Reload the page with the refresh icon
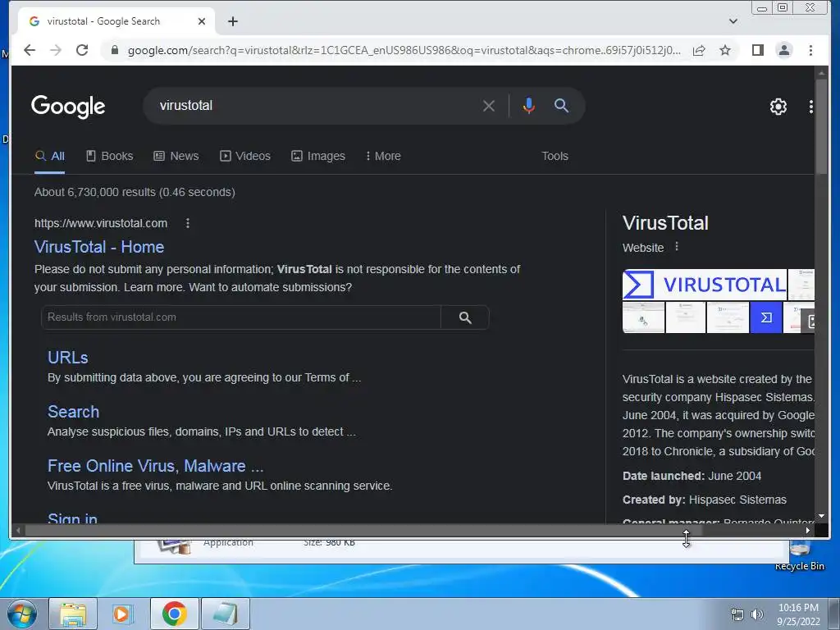The height and width of the screenshot is (630, 840). tap(82, 50)
